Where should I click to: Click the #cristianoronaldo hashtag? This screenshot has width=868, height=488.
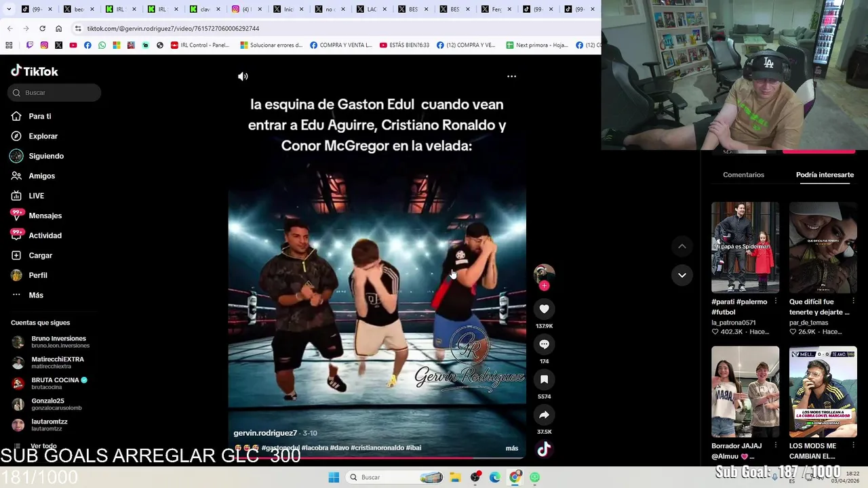point(377,448)
